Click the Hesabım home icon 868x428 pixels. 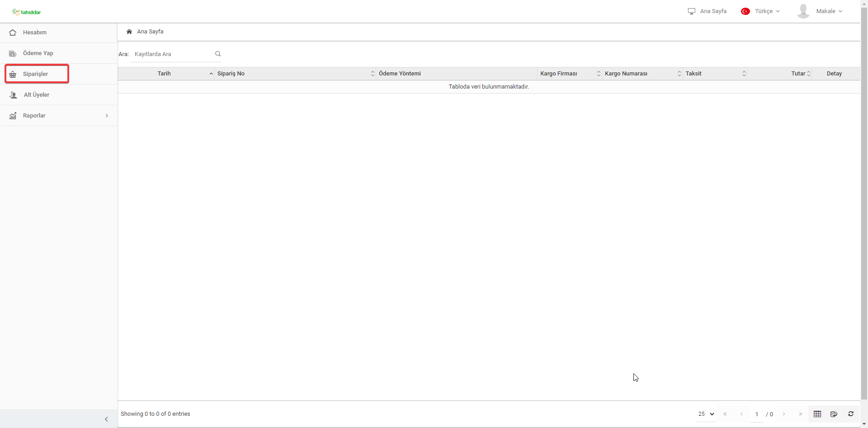(13, 33)
